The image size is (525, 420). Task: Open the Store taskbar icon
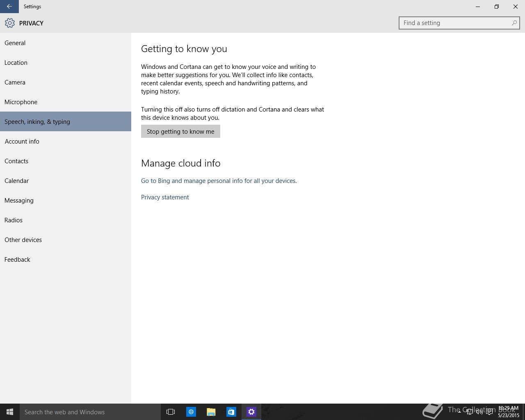tap(231, 412)
